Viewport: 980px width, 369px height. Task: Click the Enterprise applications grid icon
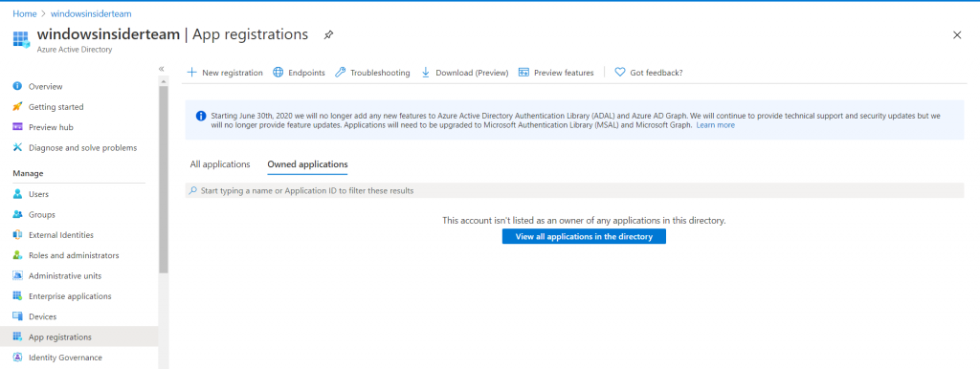click(x=17, y=296)
